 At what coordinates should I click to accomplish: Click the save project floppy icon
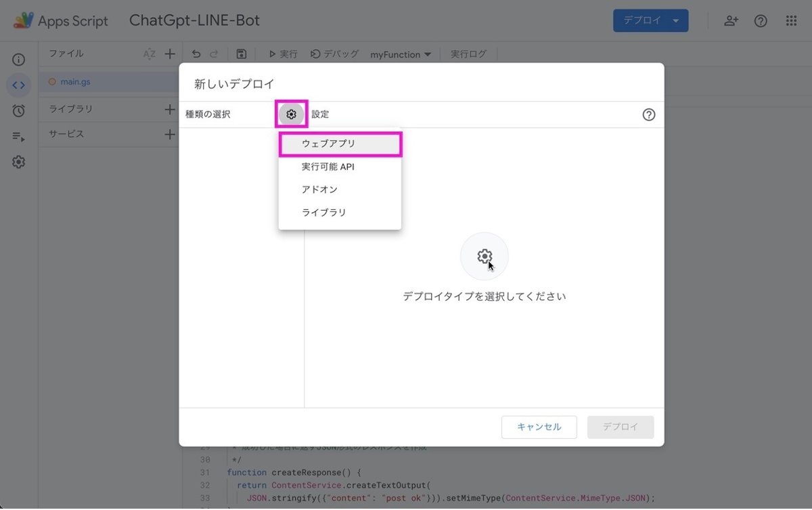pyautogui.click(x=242, y=54)
